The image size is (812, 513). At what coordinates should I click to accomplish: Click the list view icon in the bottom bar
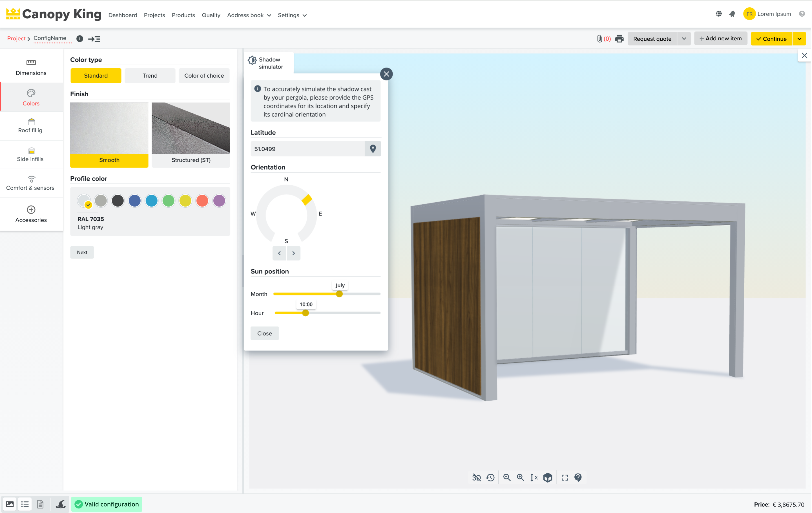pyautogui.click(x=25, y=504)
